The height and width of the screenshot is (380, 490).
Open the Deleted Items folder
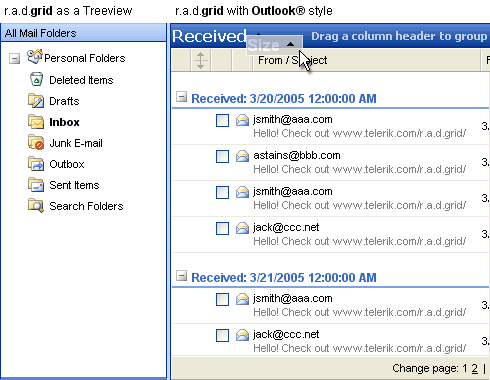[x=81, y=80]
